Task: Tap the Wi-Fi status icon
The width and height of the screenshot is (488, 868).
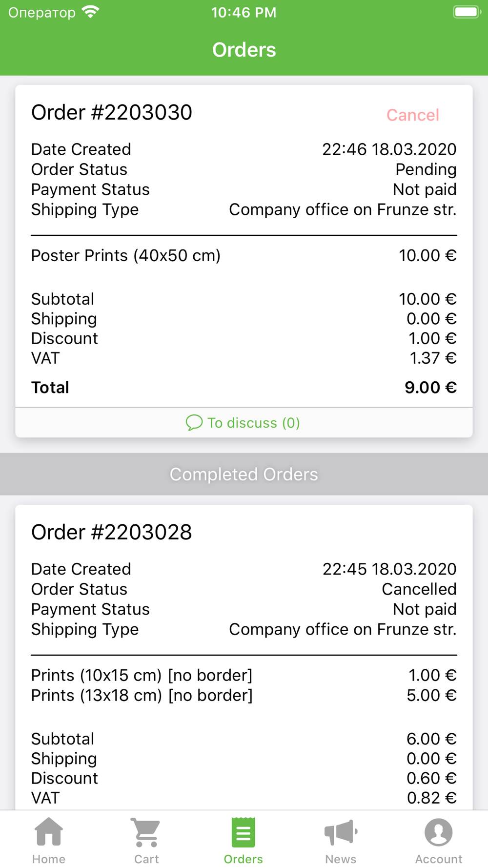Action: point(90,12)
